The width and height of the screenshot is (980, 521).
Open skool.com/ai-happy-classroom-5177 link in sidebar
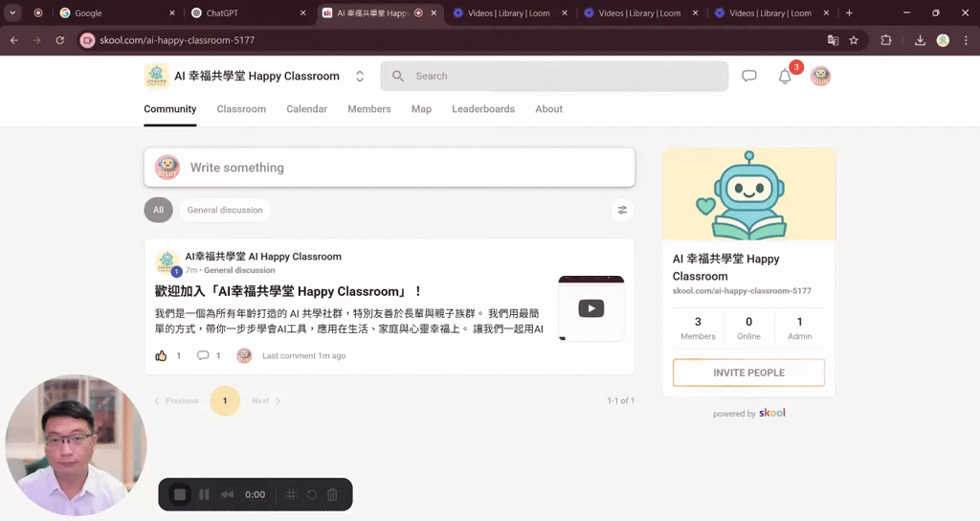pyautogui.click(x=742, y=291)
